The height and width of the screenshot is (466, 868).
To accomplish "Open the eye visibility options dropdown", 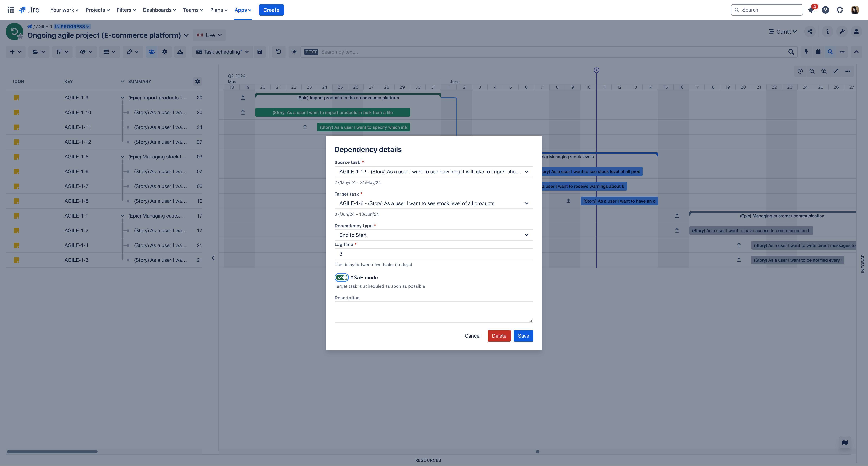I will (x=86, y=52).
